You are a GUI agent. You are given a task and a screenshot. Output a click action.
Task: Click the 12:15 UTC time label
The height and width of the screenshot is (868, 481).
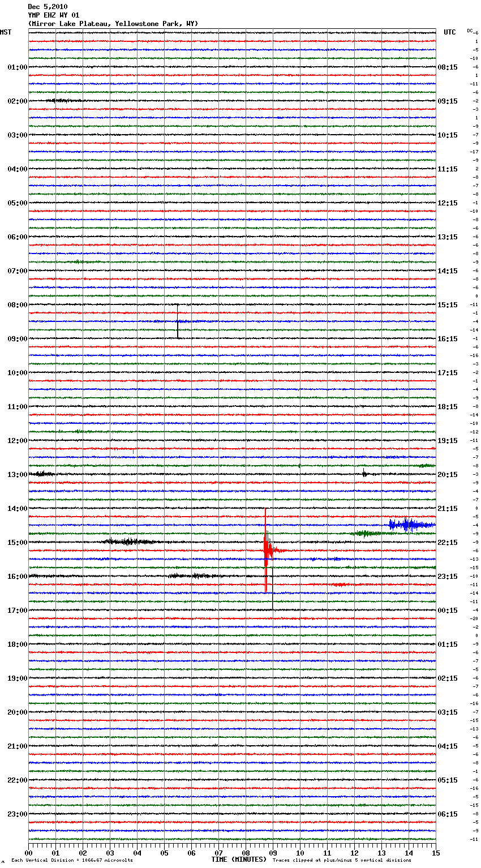[x=448, y=203]
